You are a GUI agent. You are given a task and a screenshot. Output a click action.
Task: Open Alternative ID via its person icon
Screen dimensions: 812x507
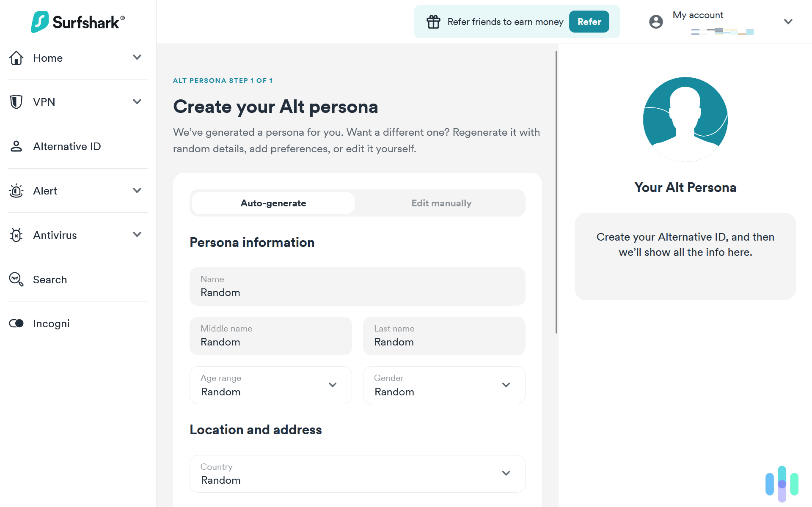[x=16, y=146]
